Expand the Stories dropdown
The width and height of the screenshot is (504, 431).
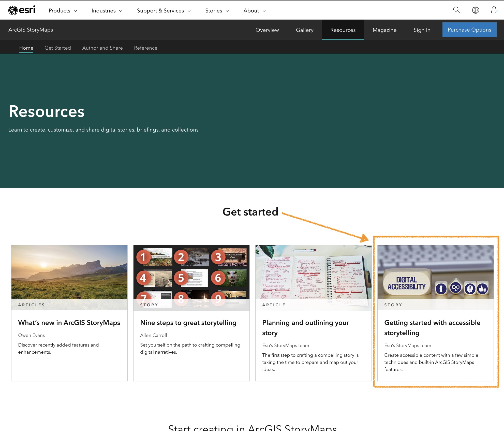click(x=217, y=11)
